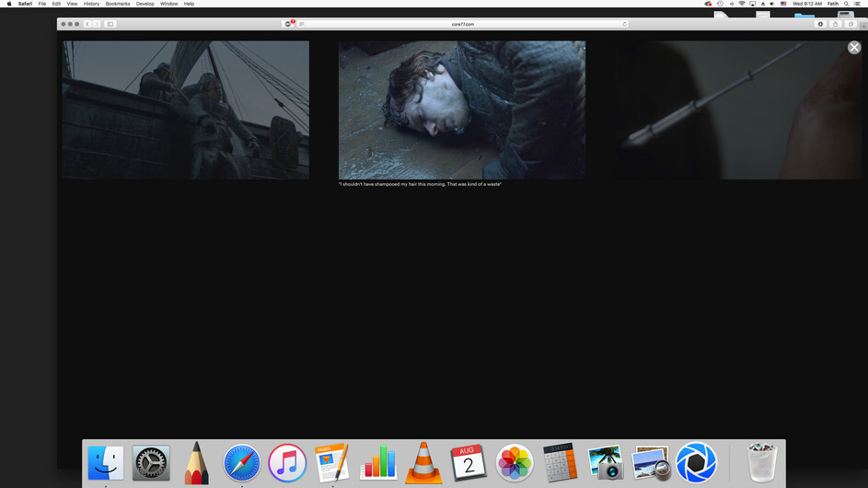This screenshot has height=488, width=868.
Task: Open the Trash in the Dock
Action: (x=762, y=462)
